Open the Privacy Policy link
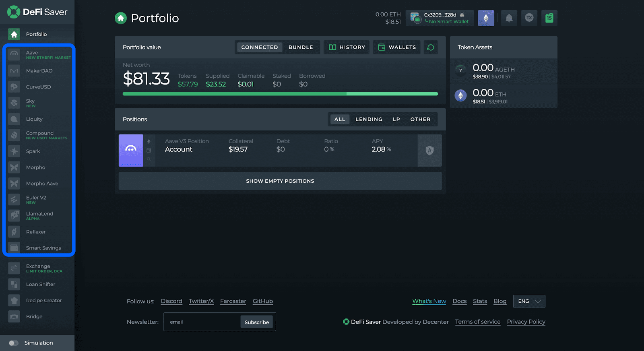Image resolution: width=644 pixels, height=351 pixels. click(x=526, y=322)
